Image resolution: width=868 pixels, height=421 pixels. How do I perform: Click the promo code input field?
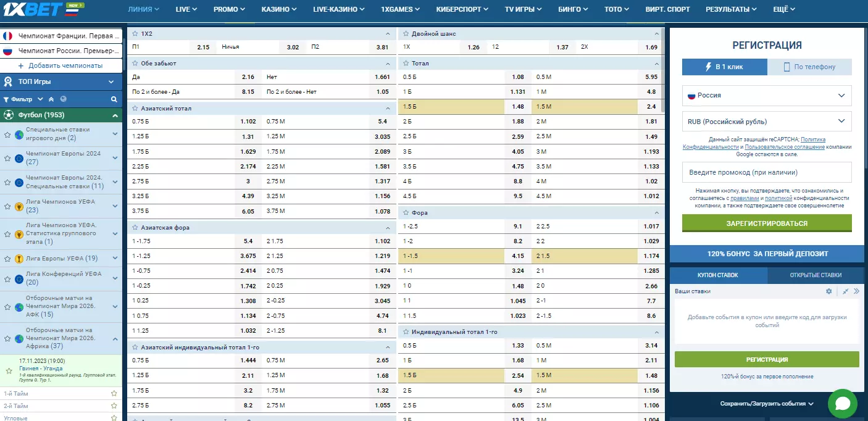coord(766,172)
